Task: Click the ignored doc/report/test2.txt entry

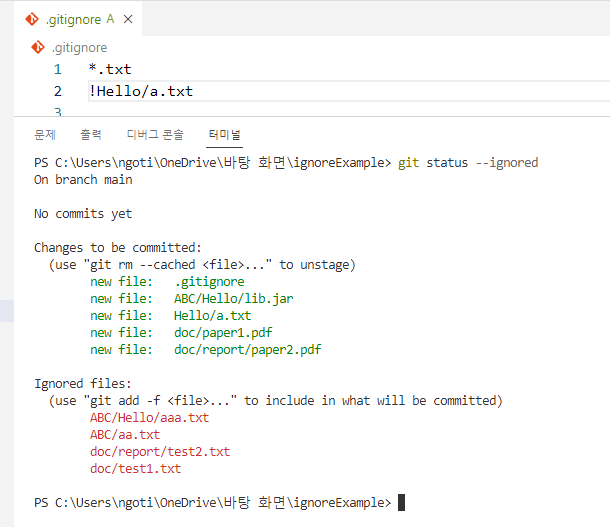Action: [x=160, y=452]
